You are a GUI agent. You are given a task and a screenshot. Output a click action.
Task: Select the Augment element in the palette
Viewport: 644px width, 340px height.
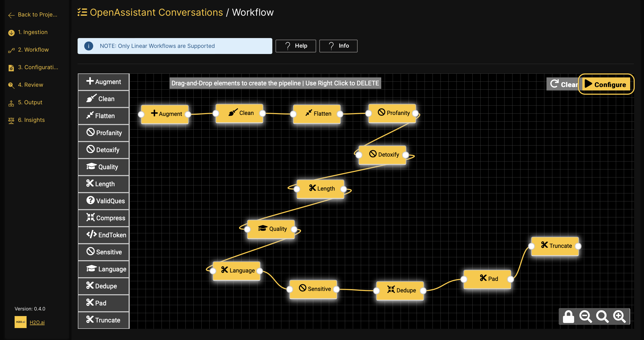(x=103, y=82)
